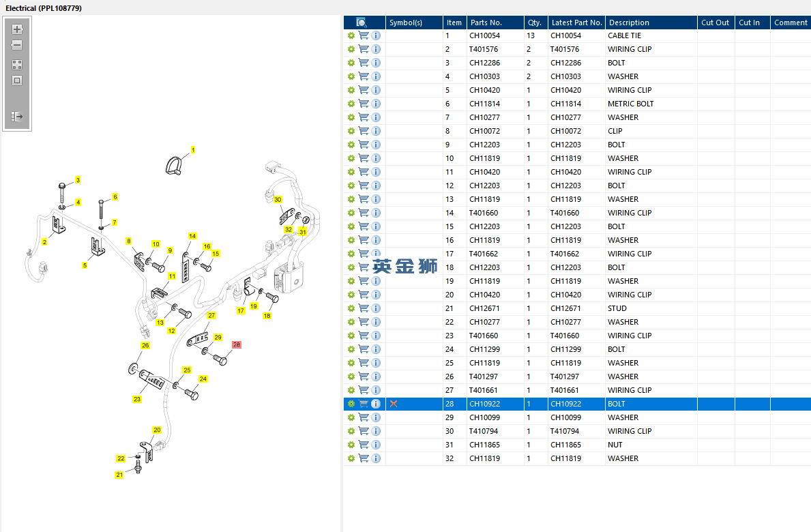Screen dimensions: 811x532
Task: Add CABLE TIE CH10054 to cart
Action: [x=364, y=35]
